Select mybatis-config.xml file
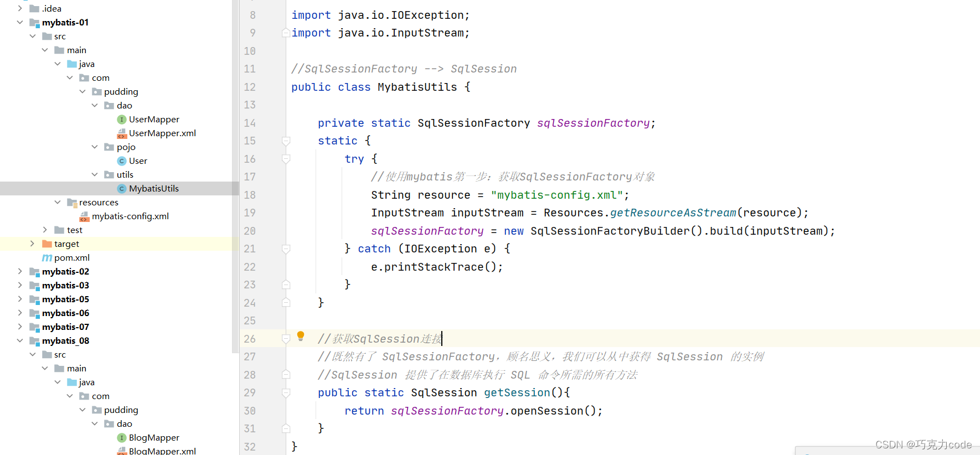The height and width of the screenshot is (455, 980). [130, 216]
